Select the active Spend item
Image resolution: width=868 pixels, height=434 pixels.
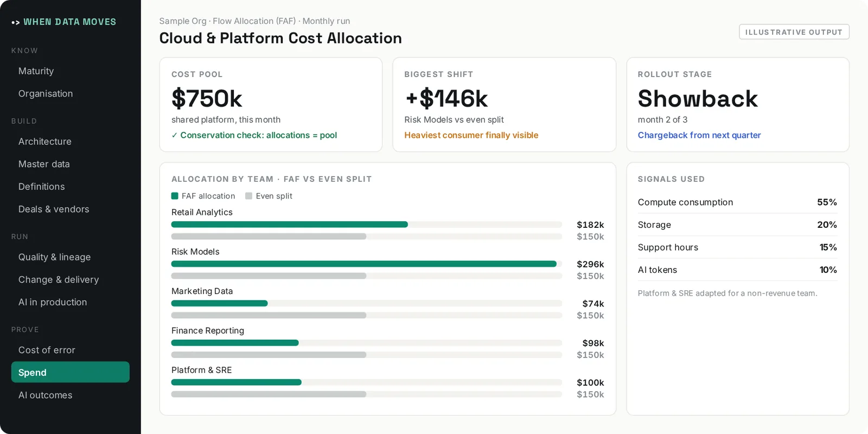pos(71,372)
